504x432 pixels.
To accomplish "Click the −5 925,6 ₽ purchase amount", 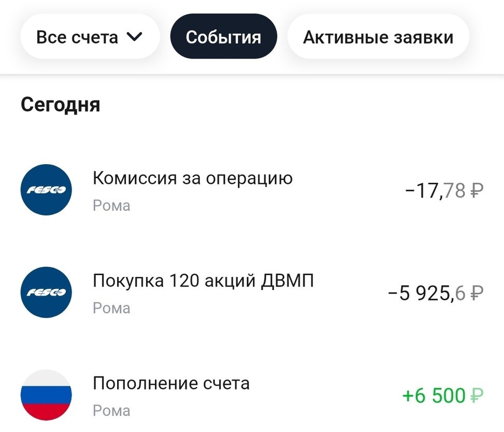I will point(428,294).
